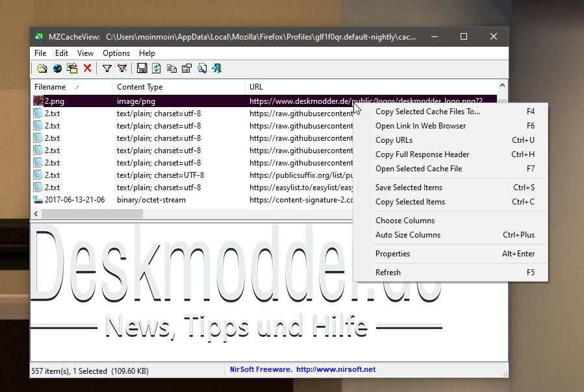The image size is (584, 392).
Task: Open the Help menu
Action: point(147,53)
